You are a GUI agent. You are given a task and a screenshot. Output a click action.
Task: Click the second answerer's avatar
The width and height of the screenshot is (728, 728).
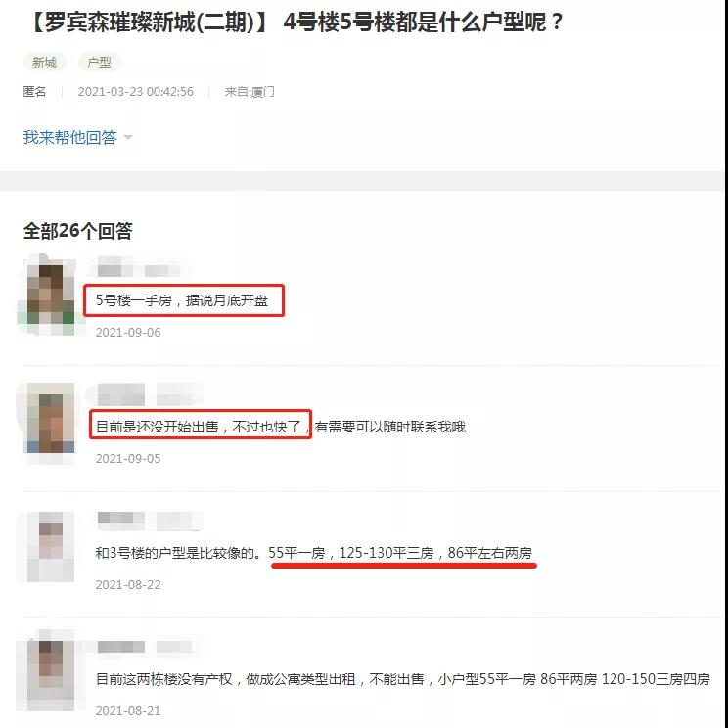coord(50,422)
